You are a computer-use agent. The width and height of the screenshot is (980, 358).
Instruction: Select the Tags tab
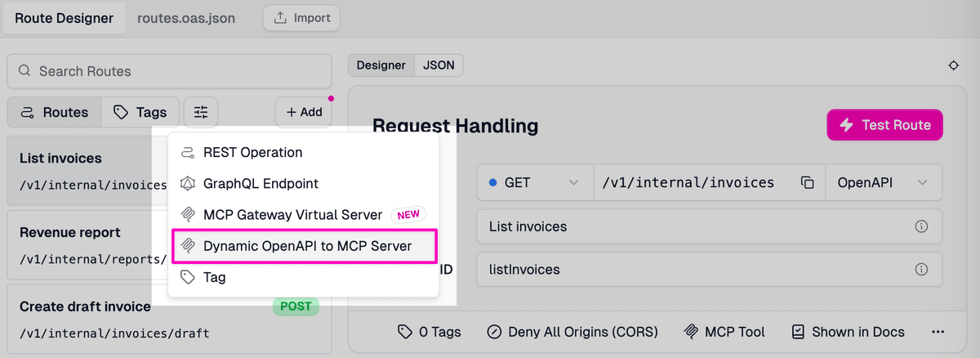tap(140, 112)
